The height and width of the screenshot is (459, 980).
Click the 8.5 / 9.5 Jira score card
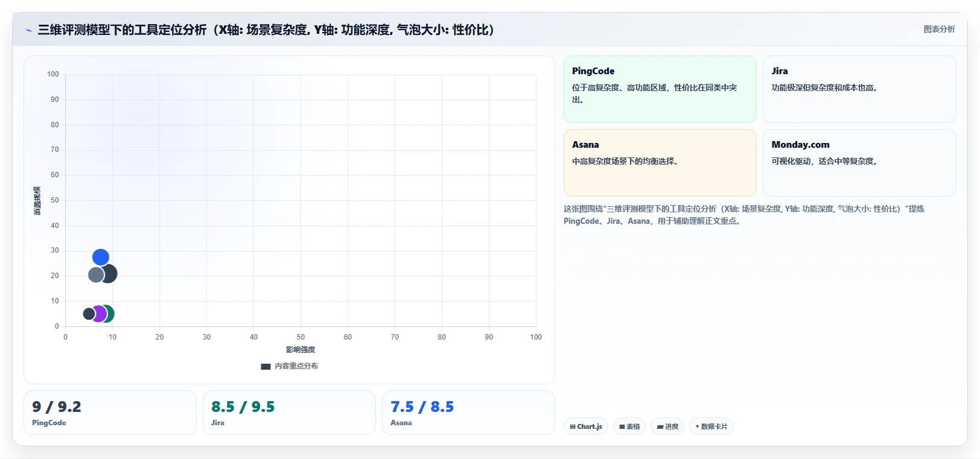click(289, 413)
